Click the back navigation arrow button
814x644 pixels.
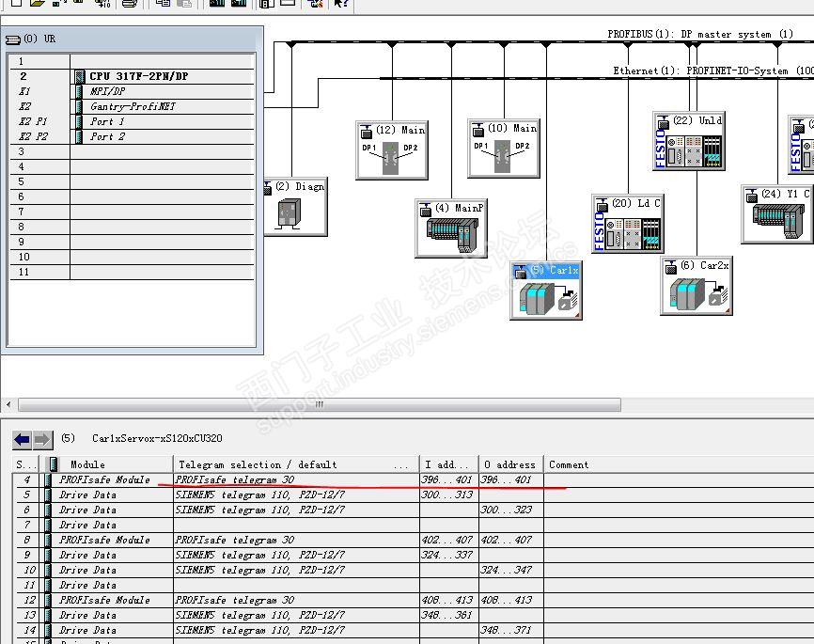coord(23,439)
